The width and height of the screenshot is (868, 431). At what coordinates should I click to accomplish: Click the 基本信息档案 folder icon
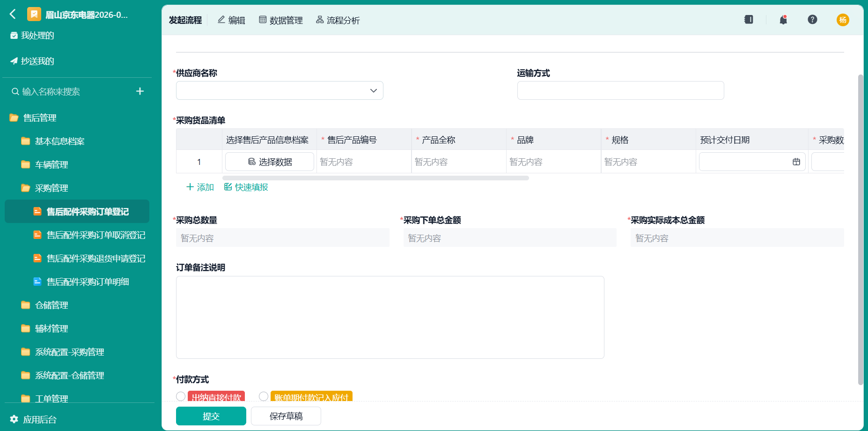click(26, 141)
